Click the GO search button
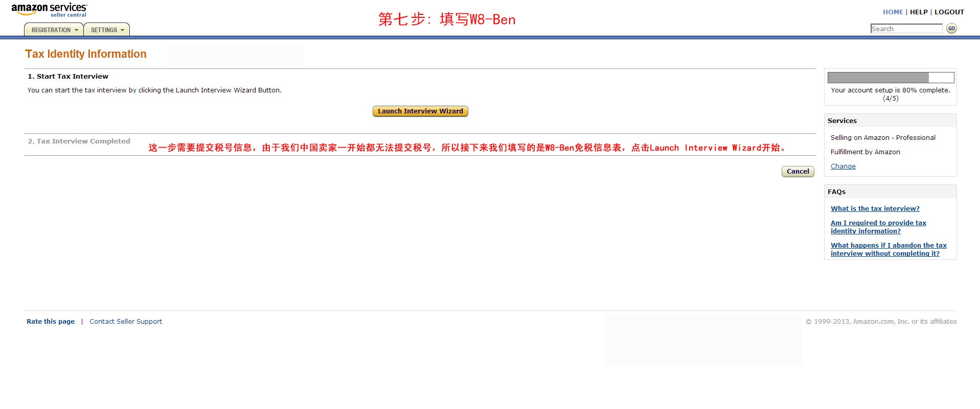Screen dimensions: 980x409 (x=951, y=29)
